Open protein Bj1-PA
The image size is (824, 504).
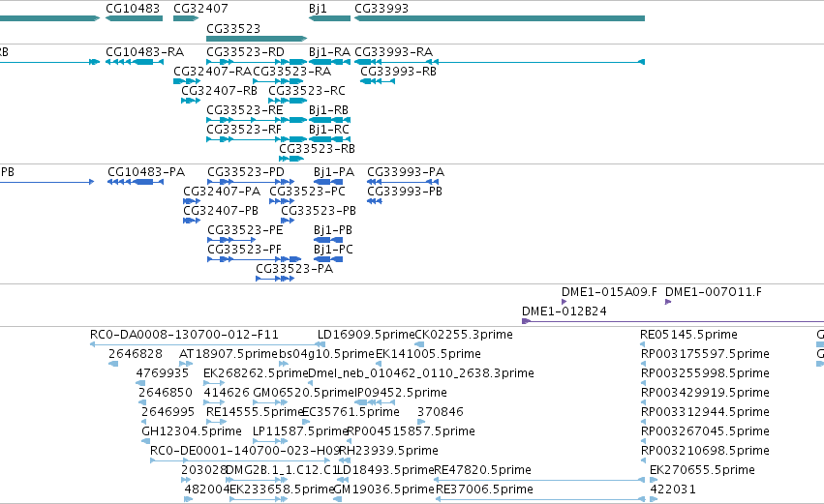click(328, 182)
